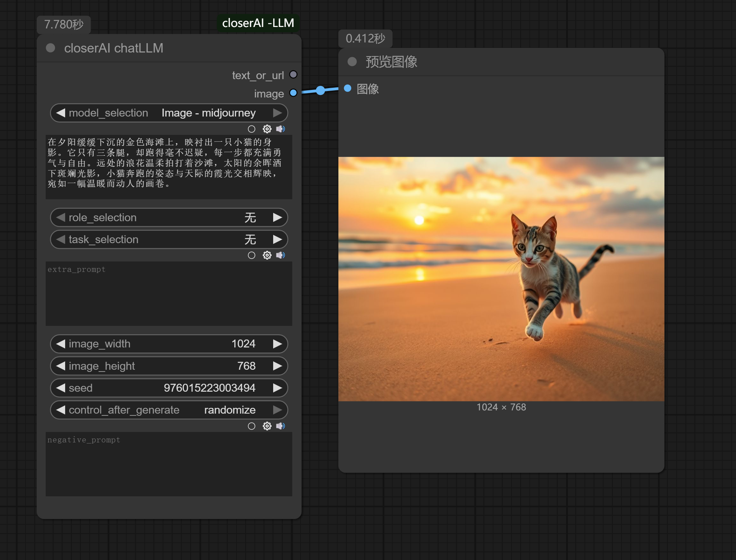Viewport: 736px width, 560px height.
Task: Click the closerAI -LLM group badge
Action: [x=258, y=23]
